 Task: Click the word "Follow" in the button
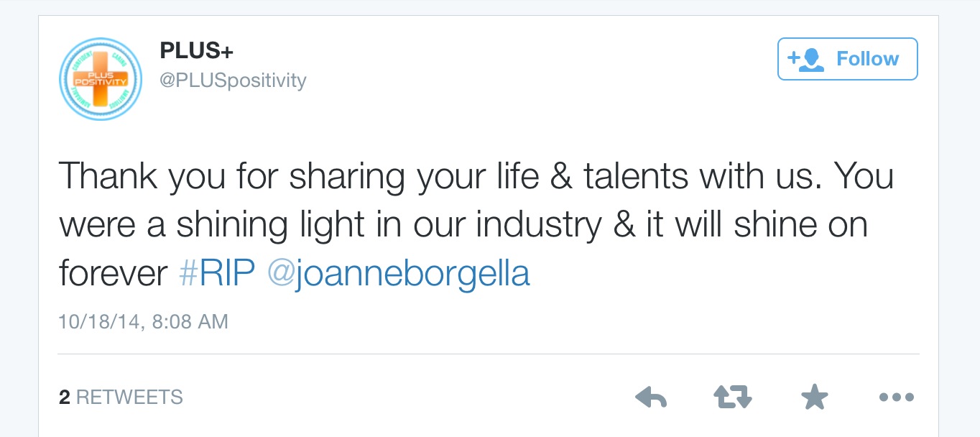click(x=867, y=59)
